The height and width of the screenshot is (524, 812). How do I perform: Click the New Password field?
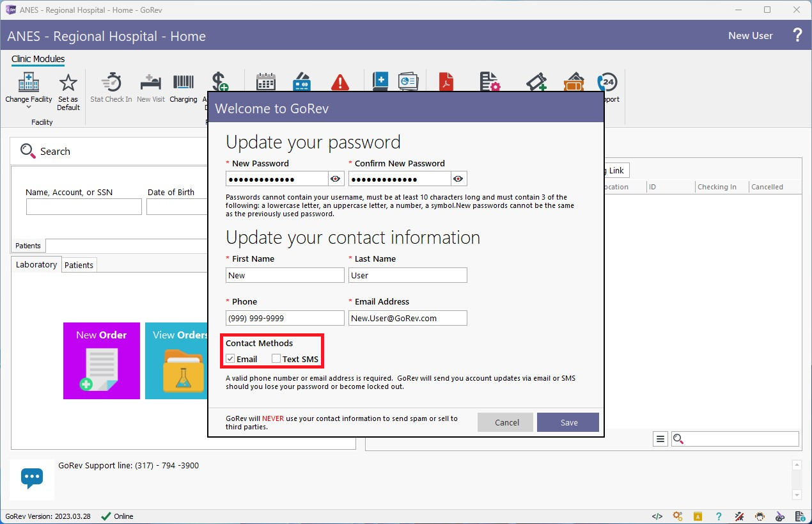tap(277, 179)
